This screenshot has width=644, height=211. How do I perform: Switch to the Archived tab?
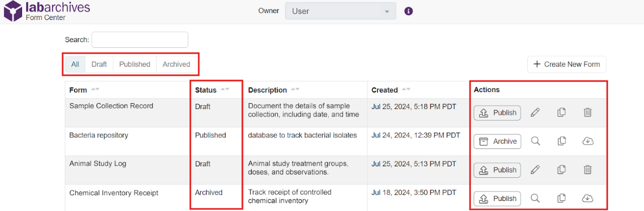click(176, 64)
